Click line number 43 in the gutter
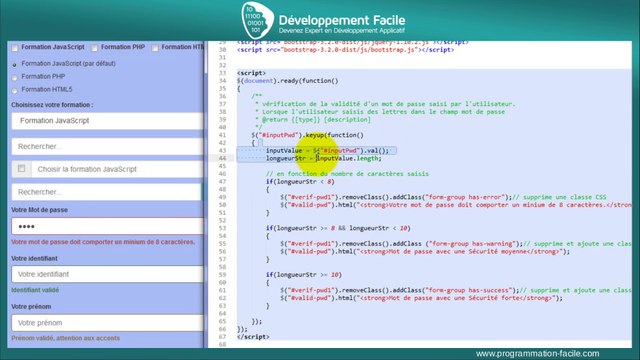This screenshot has width=640, height=360. pos(222,151)
